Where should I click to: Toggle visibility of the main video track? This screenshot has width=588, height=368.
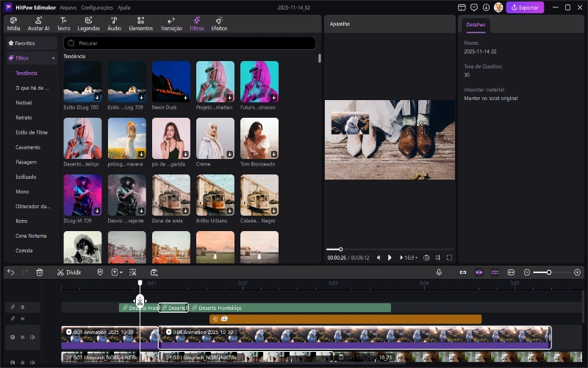tap(23, 337)
